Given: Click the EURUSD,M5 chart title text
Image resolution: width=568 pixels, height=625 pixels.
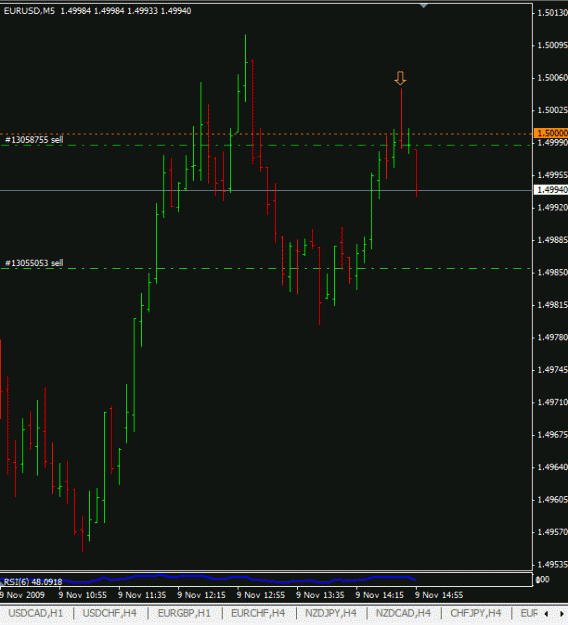Looking at the screenshot, I should (x=29, y=11).
